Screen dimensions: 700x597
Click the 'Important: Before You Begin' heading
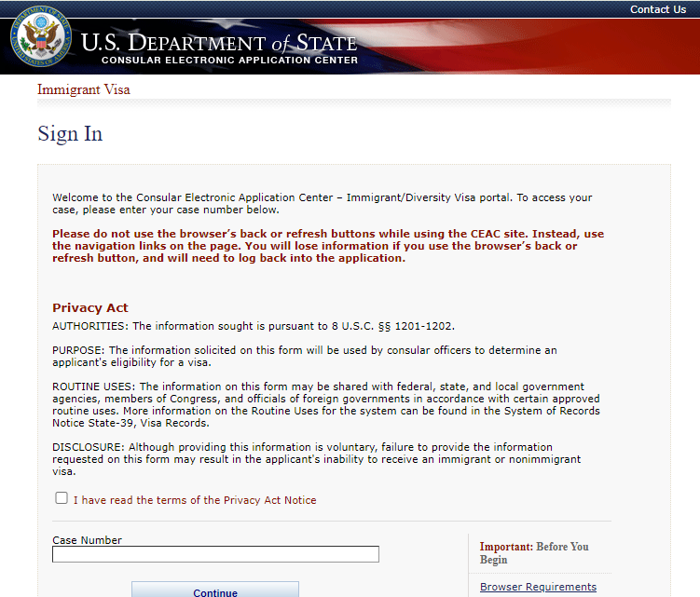(x=534, y=553)
